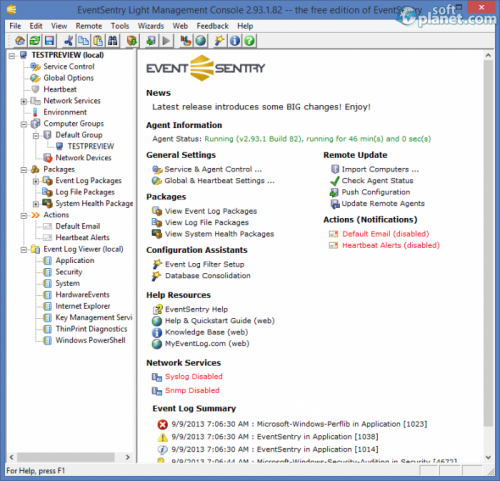Collapse the Default Group tree node
Viewport: 500px width, 481px height.
36,136
